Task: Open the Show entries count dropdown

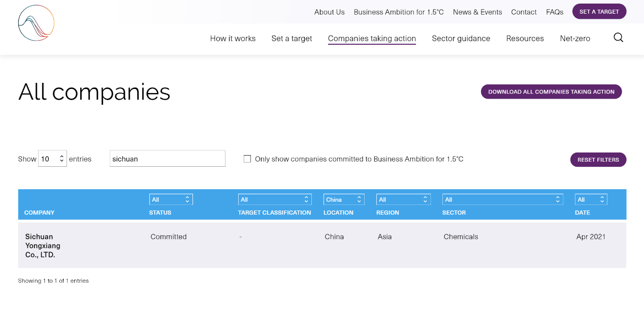Action: (x=52, y=159)
